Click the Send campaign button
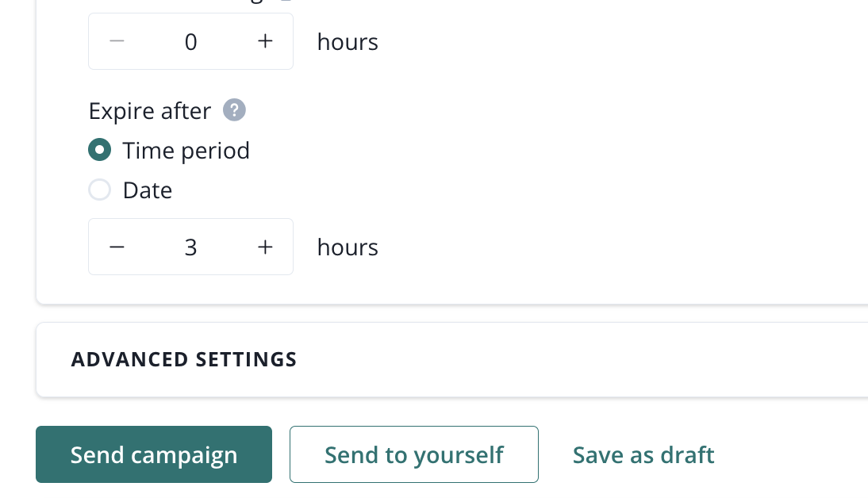 pos(154,454)
